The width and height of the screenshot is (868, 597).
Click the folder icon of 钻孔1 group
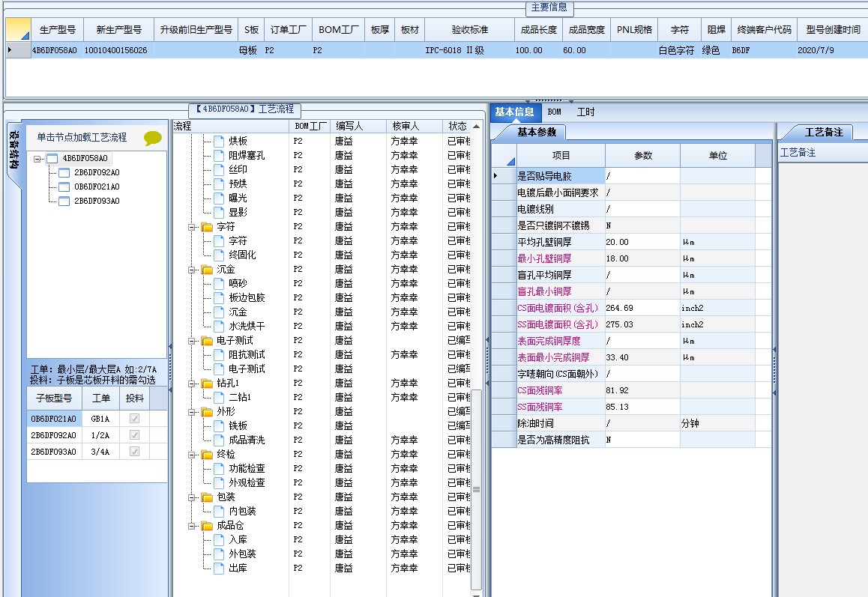tap(207, 383)
